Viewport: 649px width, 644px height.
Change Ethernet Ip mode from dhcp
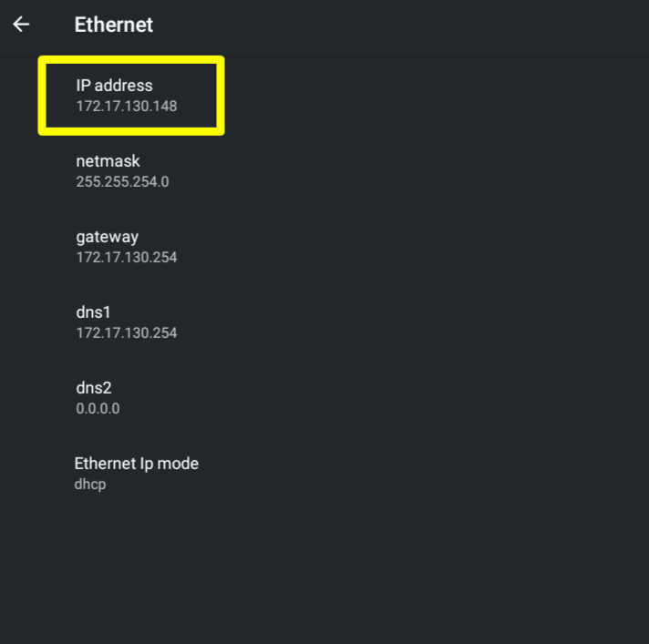(273, 474)
